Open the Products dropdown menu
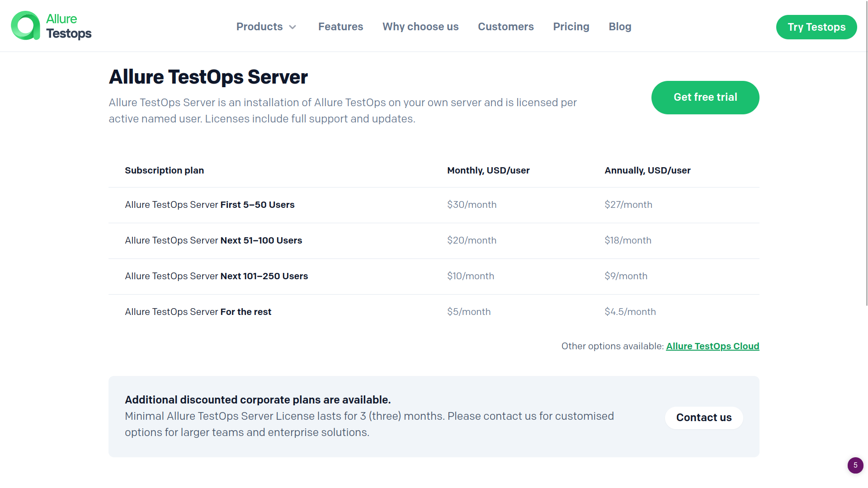This screenshot has height=488, width=868. click(x=259, y=27)
